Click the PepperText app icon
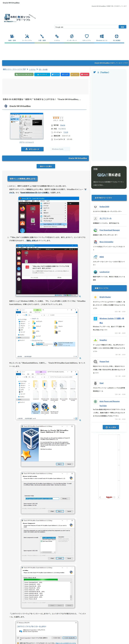 pos(95,362)
